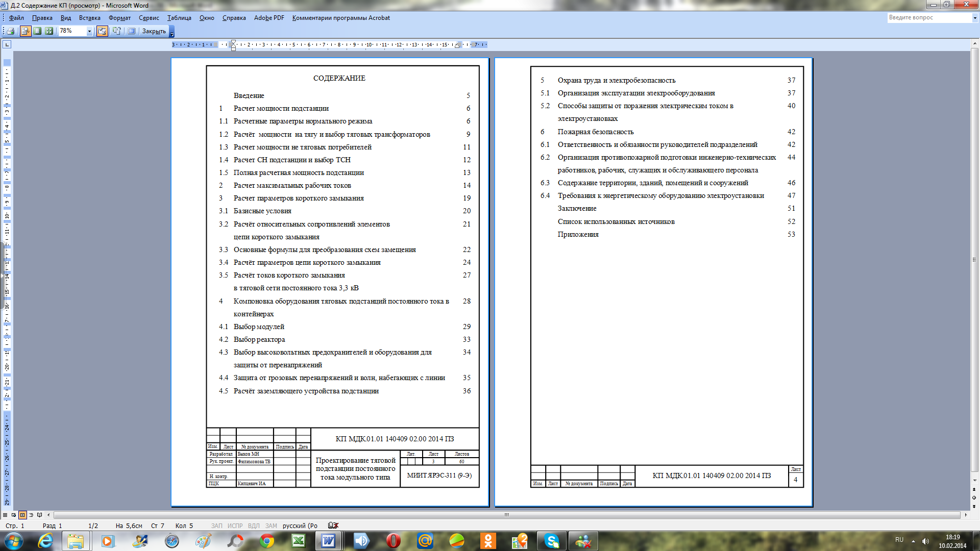Viewport: 980px width, 551px height.
Task: Toggle the View Ruler button
Action: (102, 31)
